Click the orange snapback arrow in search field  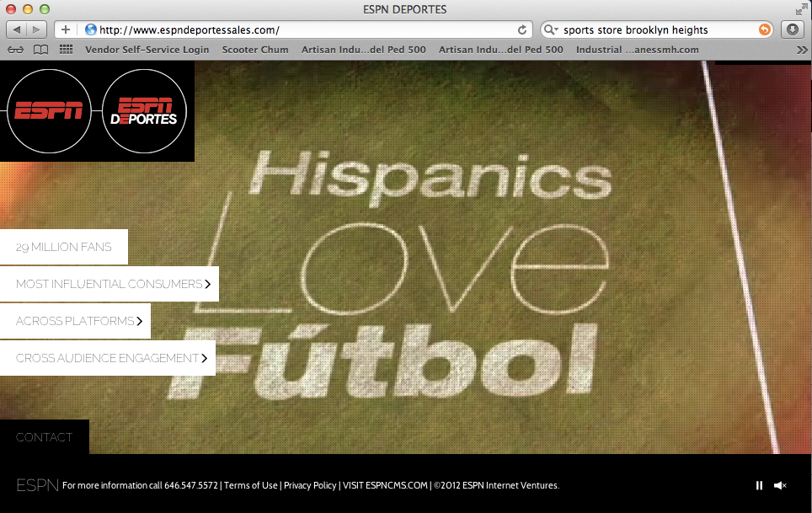point(764,29)
